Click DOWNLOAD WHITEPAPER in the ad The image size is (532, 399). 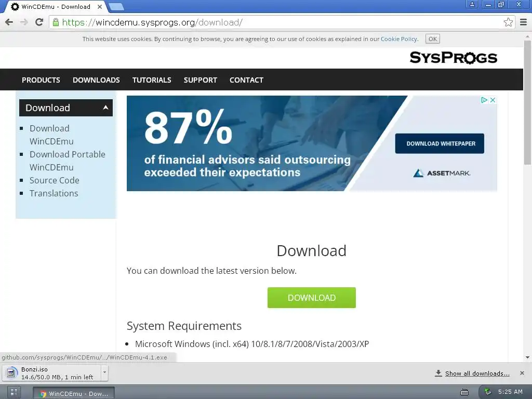[440, 143]
